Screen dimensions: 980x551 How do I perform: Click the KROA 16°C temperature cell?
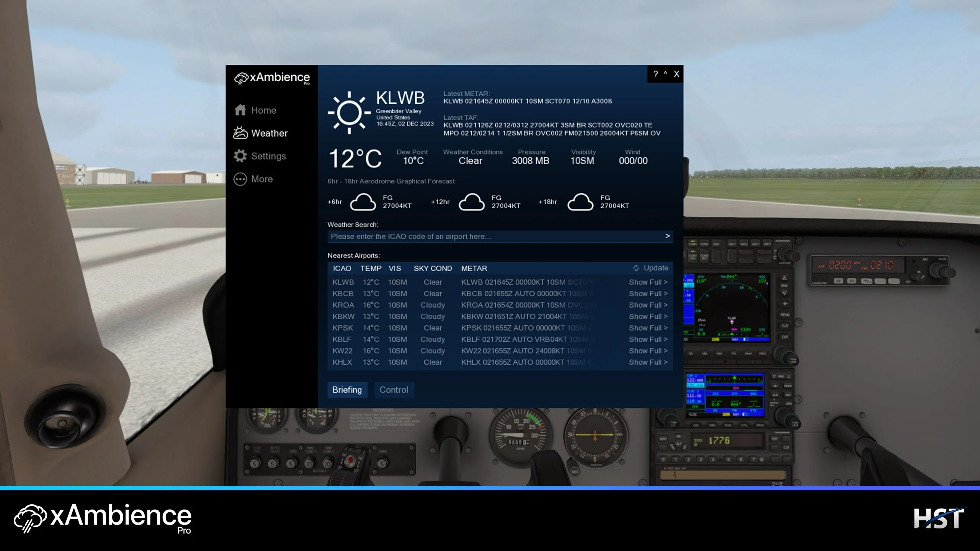(x=371, y=305)
